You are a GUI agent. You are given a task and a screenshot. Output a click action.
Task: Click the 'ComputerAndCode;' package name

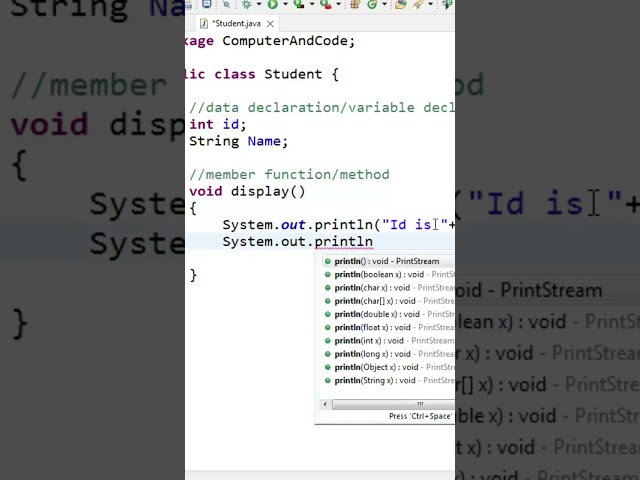(289, 41)
